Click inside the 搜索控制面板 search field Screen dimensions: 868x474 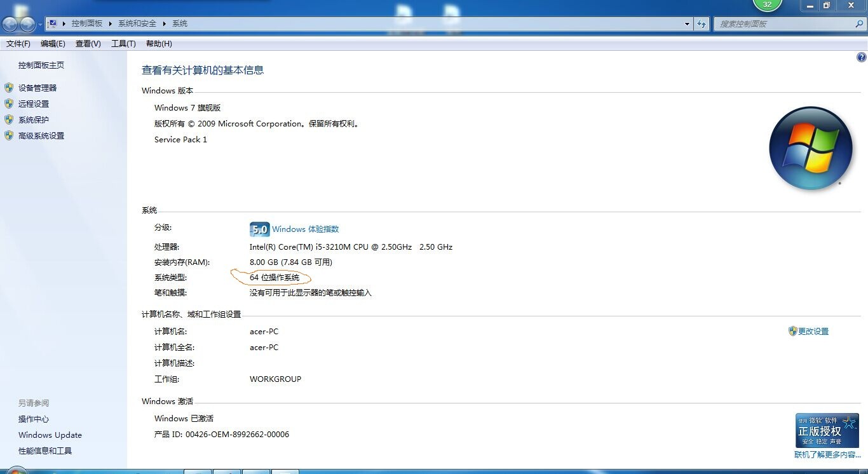[x=782, y=24]
